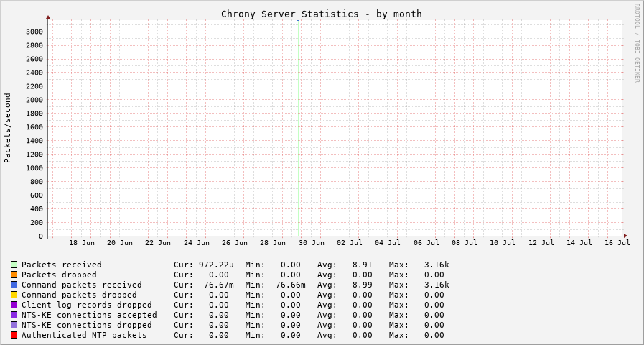Click the '04 Jul' x-axis date label
Viewport: 644px width, 345px height.
pos(388,243)
